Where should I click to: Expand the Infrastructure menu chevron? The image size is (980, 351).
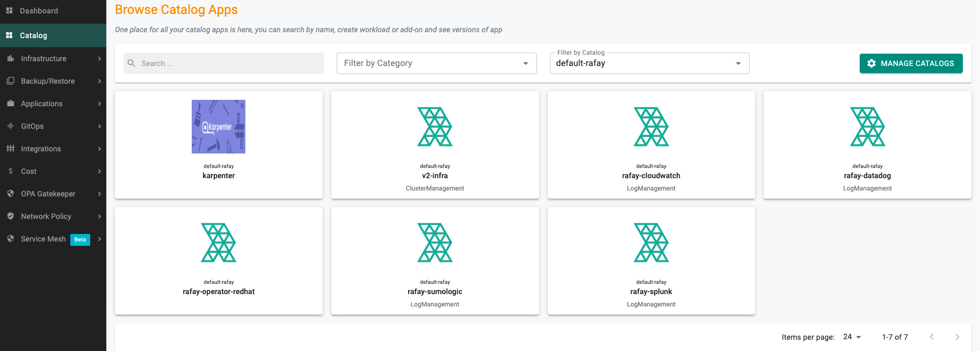(x=99, y=58)
